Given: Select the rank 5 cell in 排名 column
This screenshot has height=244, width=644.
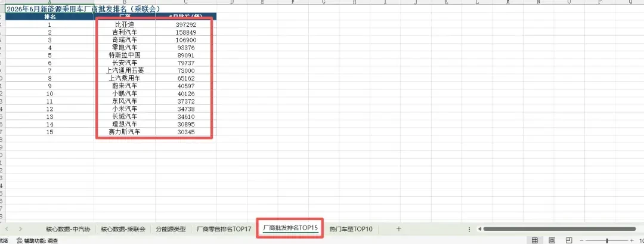Looking at the screenshot, I should click(49, 55).
